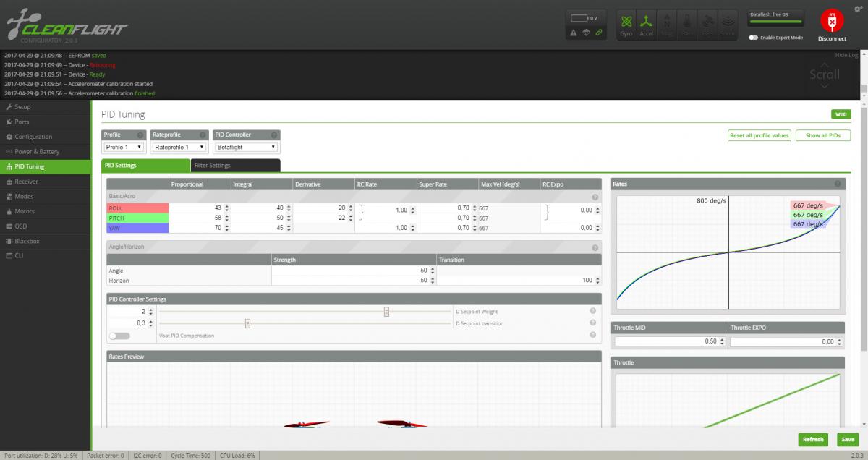Click the Throttle MID input field

[x=669, y=341]
